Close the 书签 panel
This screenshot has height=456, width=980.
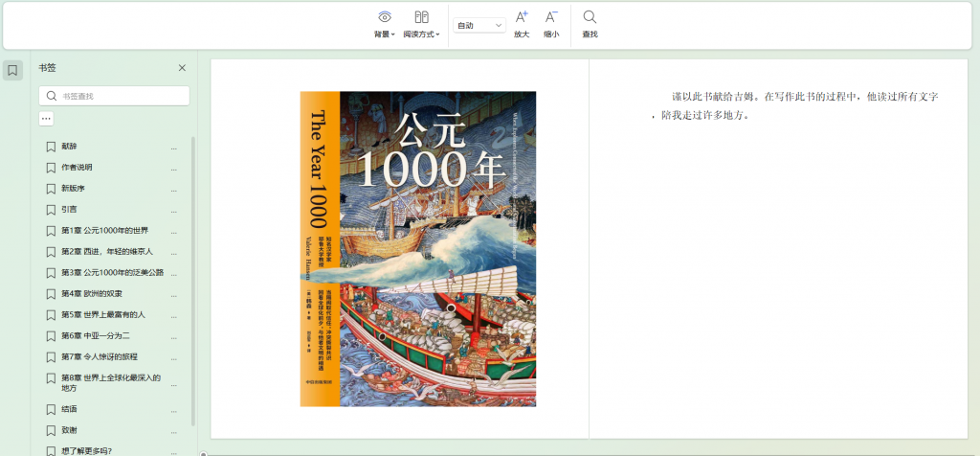click(182, 68)
